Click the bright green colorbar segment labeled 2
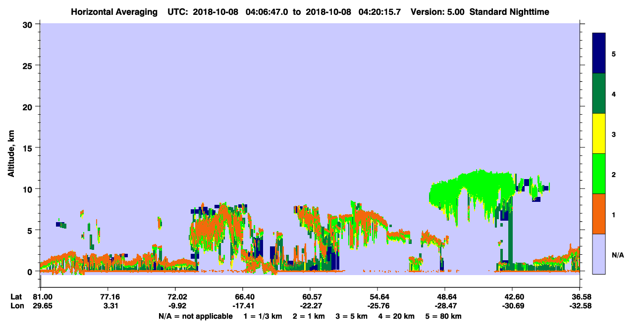This screenshot has width=644, height=330. [599, 174]
